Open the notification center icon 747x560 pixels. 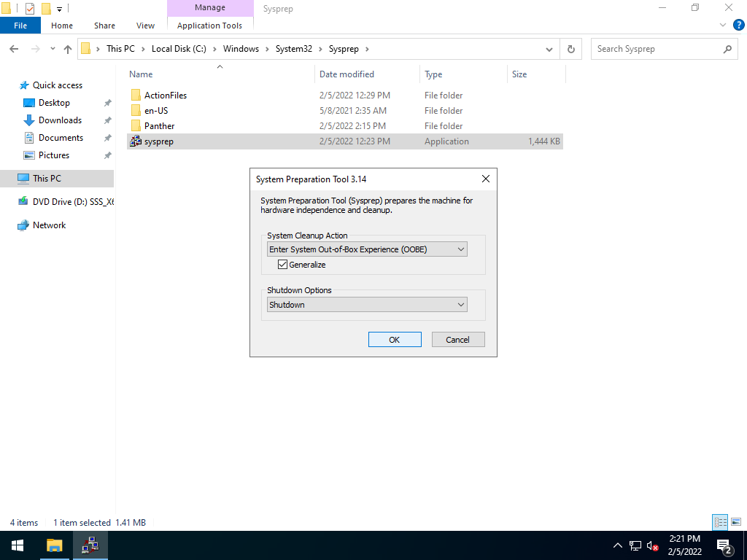tap(724, 545)
